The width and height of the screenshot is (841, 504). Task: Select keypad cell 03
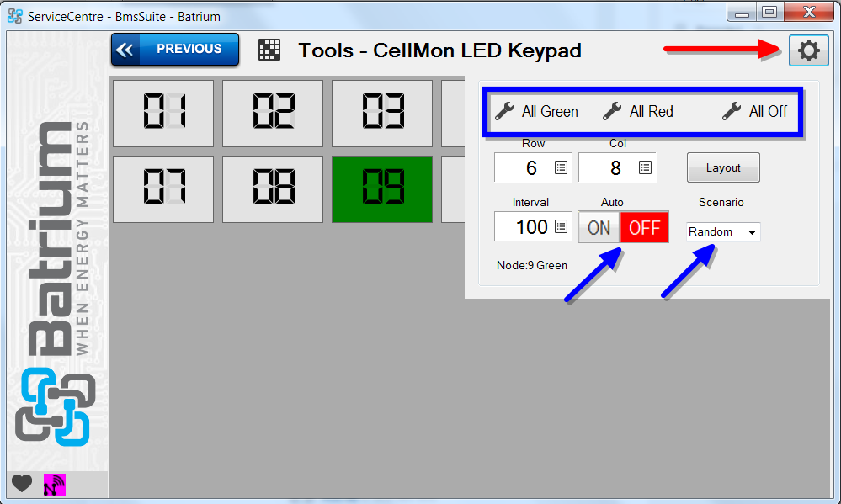point(382,113)
